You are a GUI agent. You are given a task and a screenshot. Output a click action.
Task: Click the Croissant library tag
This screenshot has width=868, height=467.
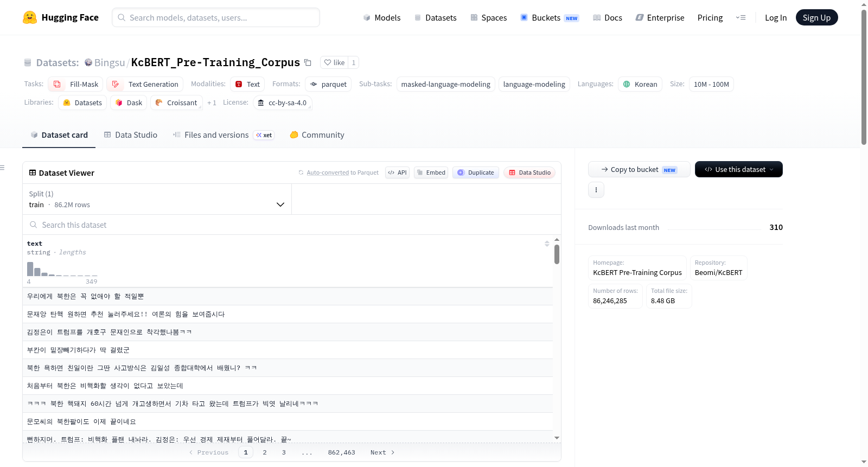[x=176, y=103]
